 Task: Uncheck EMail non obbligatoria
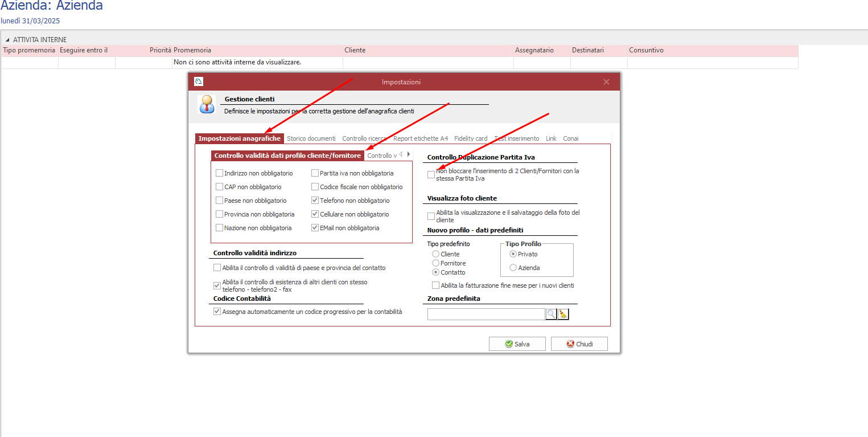[x=315, y=228]
